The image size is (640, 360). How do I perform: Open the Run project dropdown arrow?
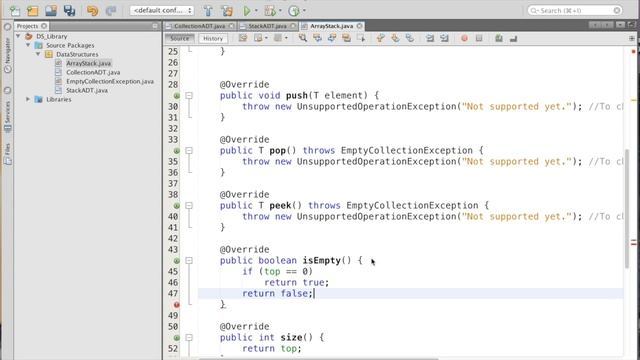(256, 11)
